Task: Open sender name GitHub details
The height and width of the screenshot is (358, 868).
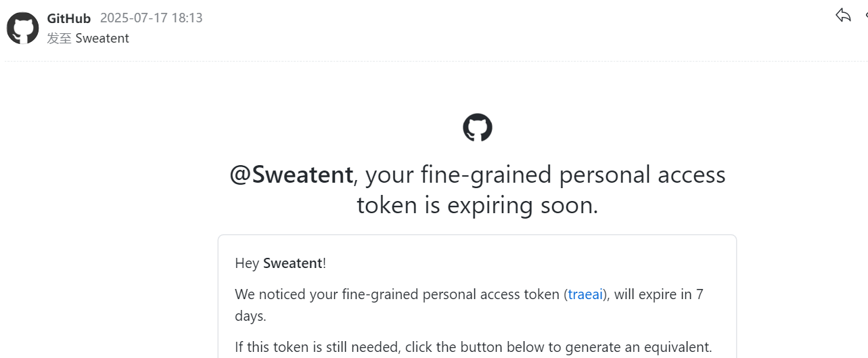Action: click(69, 18)
